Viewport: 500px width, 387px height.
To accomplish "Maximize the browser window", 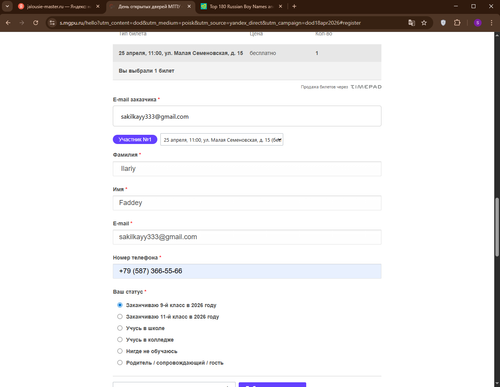I will 473,6.
